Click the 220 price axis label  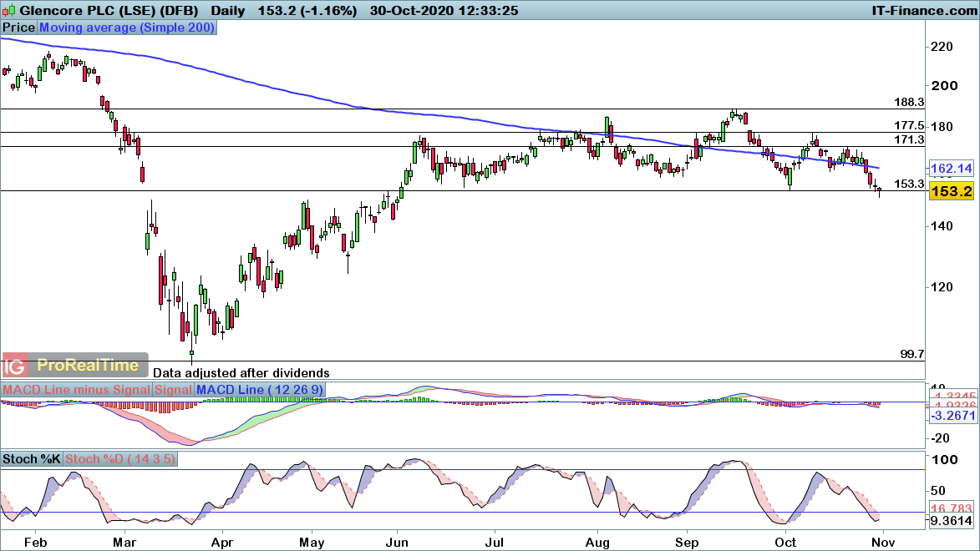(942, 47)
